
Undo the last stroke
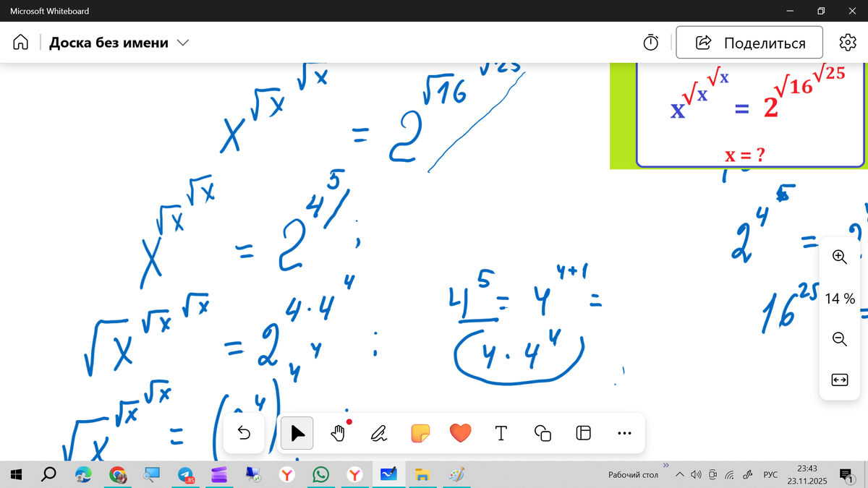click(244, 433)
